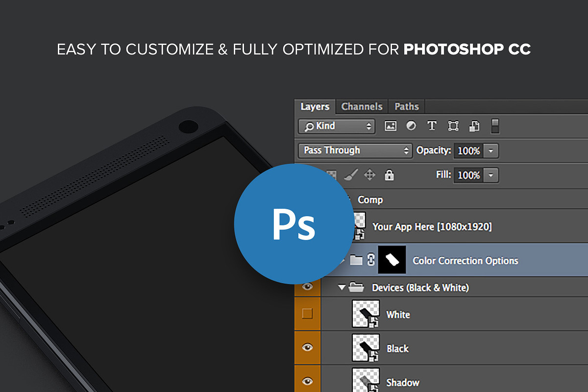Open the Opacity slider dropdown arrow
588x392 pixels.
click(x=491, y=150)
